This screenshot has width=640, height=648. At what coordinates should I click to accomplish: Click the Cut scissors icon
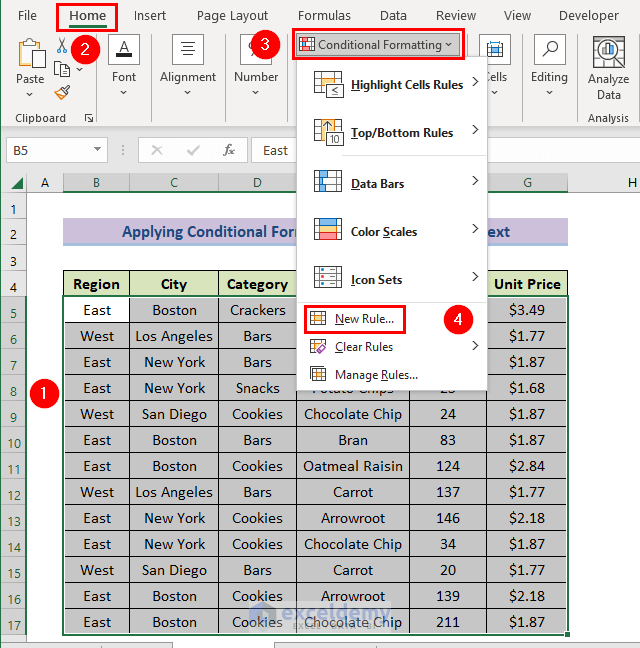tap(62, 45)
